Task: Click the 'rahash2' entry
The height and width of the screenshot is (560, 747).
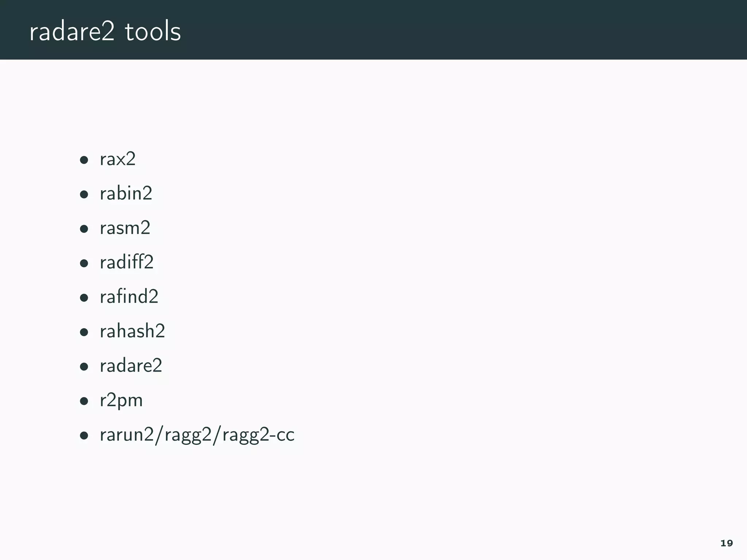Action: tap(132, 331)
